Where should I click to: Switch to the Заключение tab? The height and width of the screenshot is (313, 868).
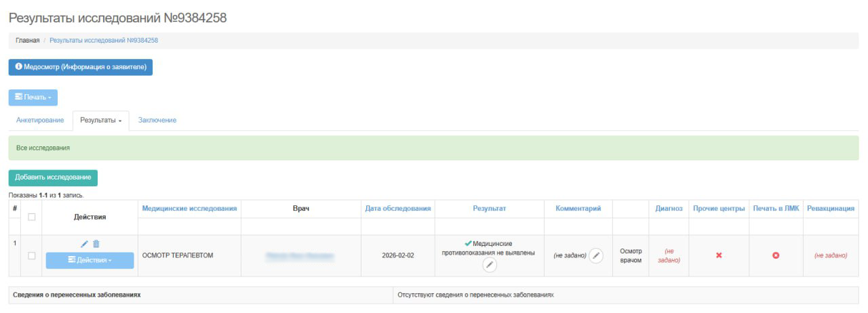[157, 120]
